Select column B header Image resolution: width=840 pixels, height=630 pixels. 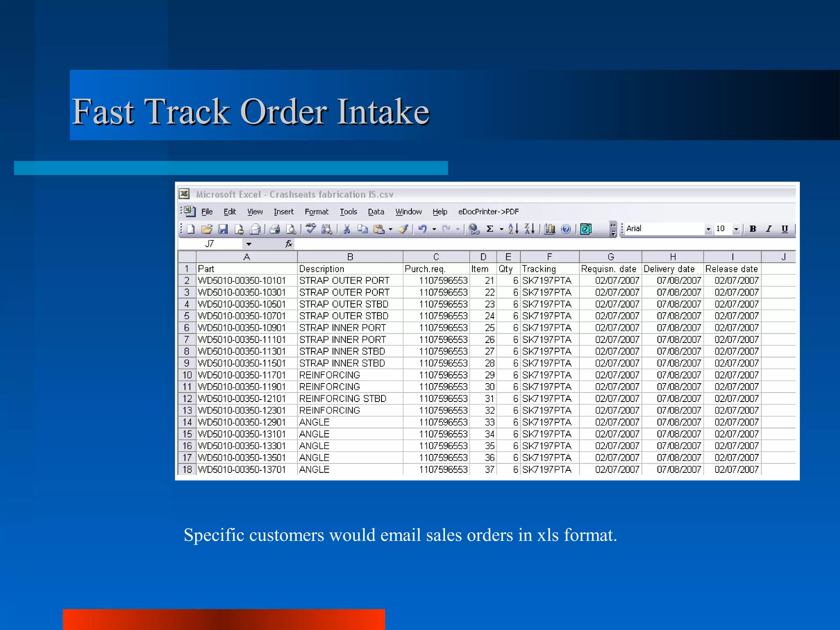[350, 257]
